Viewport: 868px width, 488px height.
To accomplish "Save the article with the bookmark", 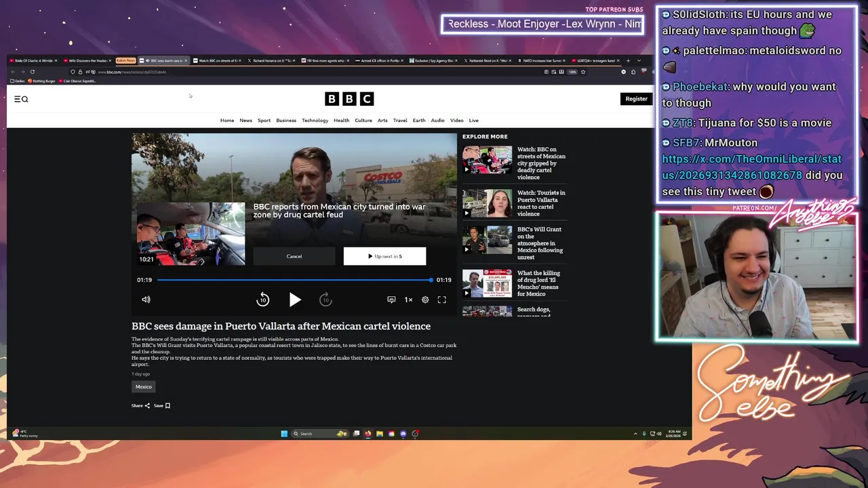I will 162,406.
